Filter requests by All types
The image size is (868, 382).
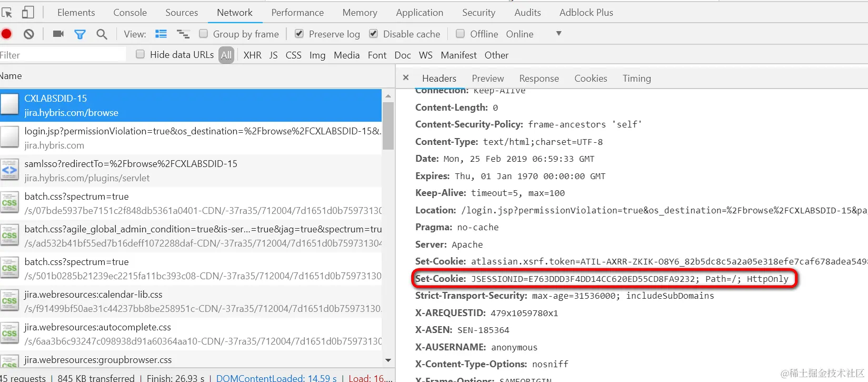226,55
